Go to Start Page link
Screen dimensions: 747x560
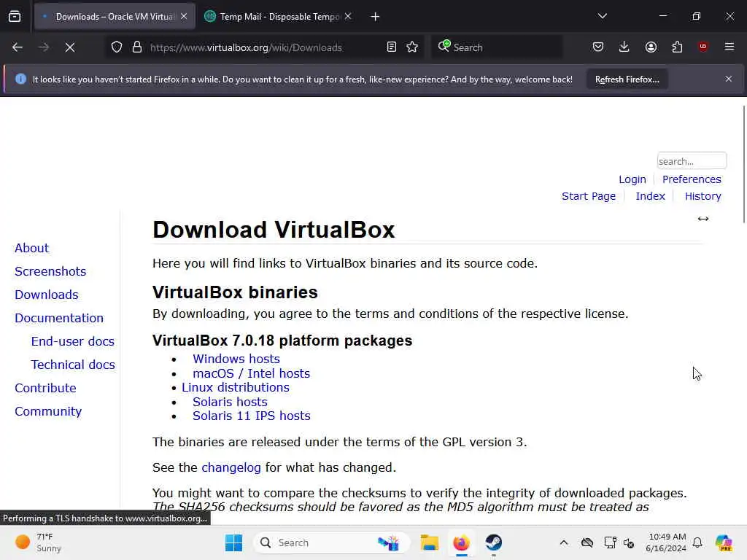[x=589, y=196]
